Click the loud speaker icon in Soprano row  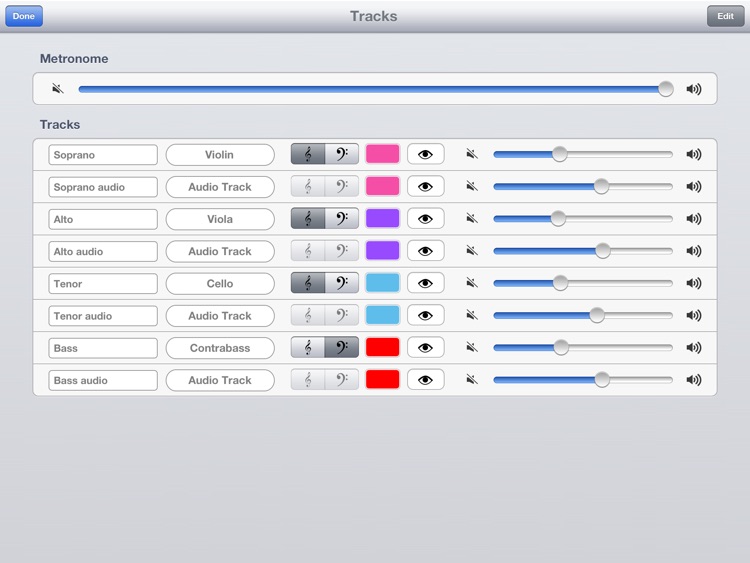click(x=694, y=154)
